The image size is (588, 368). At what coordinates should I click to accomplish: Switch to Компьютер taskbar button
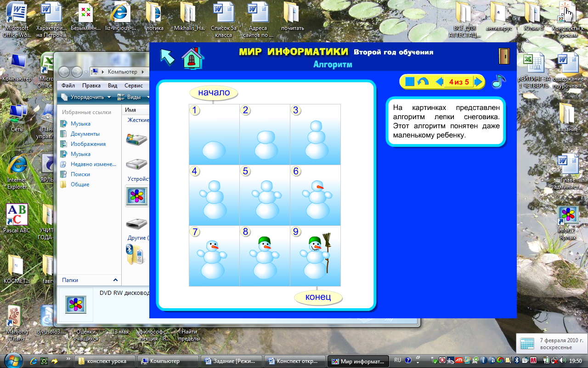coord(168,361)
